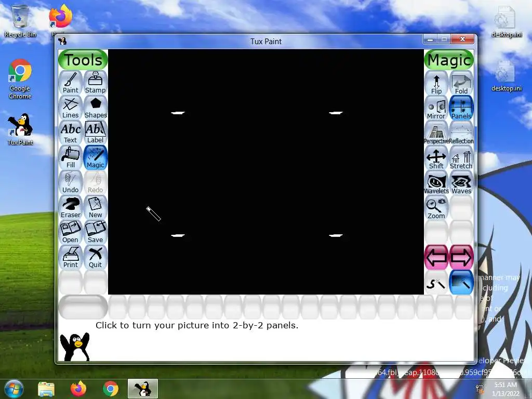Go to previous magic tools page
532x399 pixels.
coord(436,258)
